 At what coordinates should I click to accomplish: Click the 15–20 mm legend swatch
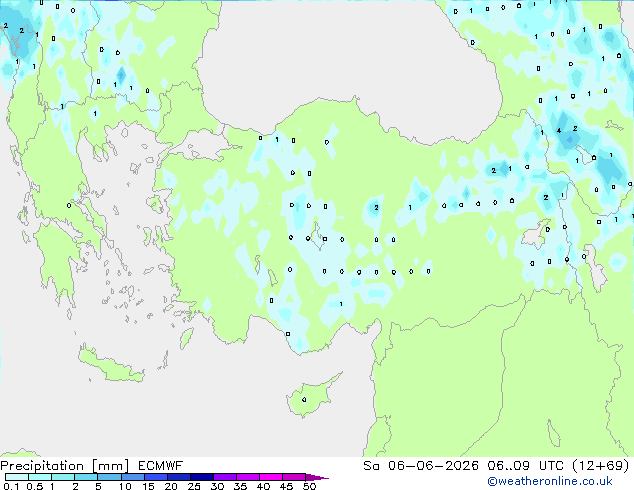click(155, 477)
